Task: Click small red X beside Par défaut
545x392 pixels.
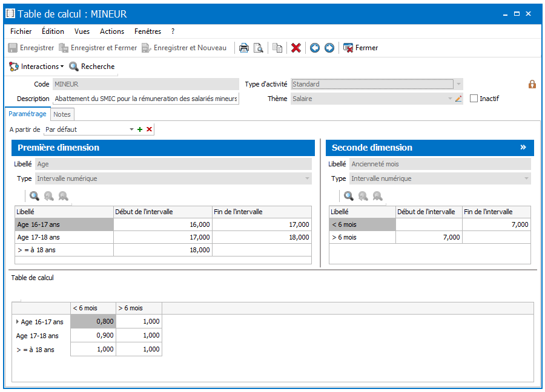Action: (149, 129)
